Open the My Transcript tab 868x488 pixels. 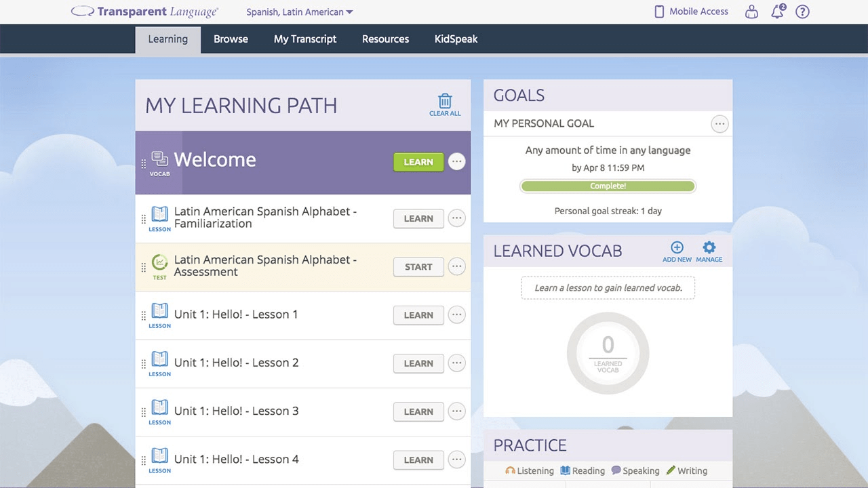[x=304, y=39]
